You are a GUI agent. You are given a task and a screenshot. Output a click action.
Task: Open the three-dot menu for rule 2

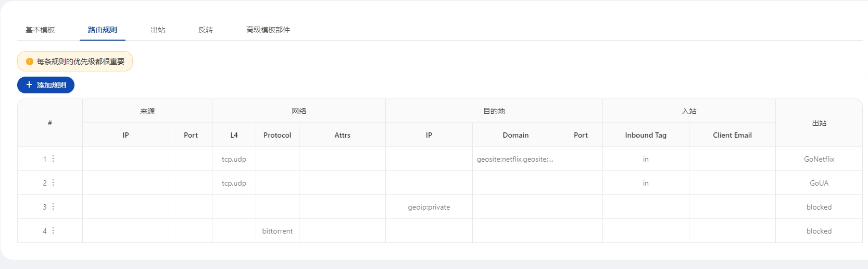coord(53,182)
